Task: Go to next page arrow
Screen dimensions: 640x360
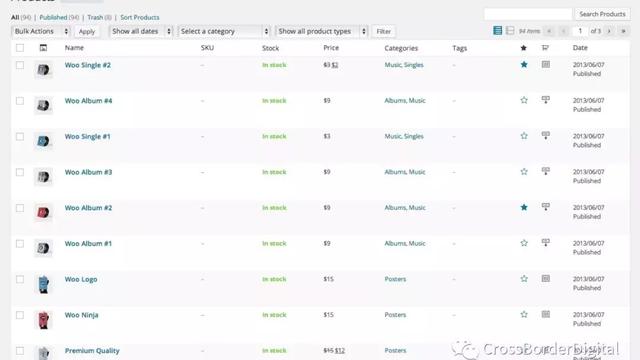Action: [609, 31]
